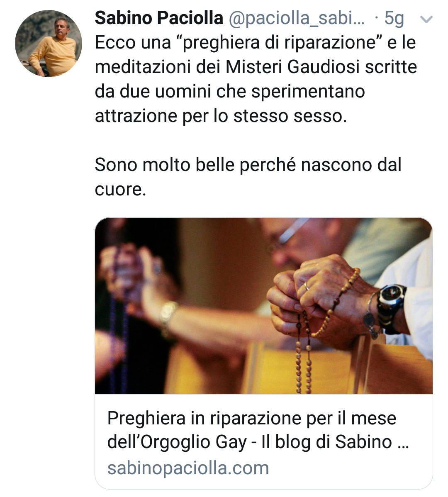The width and height of the screenshot is (448, 497).
Task: Click the 'Preghiera in riparazione' card title
Action: click(251, 418)
